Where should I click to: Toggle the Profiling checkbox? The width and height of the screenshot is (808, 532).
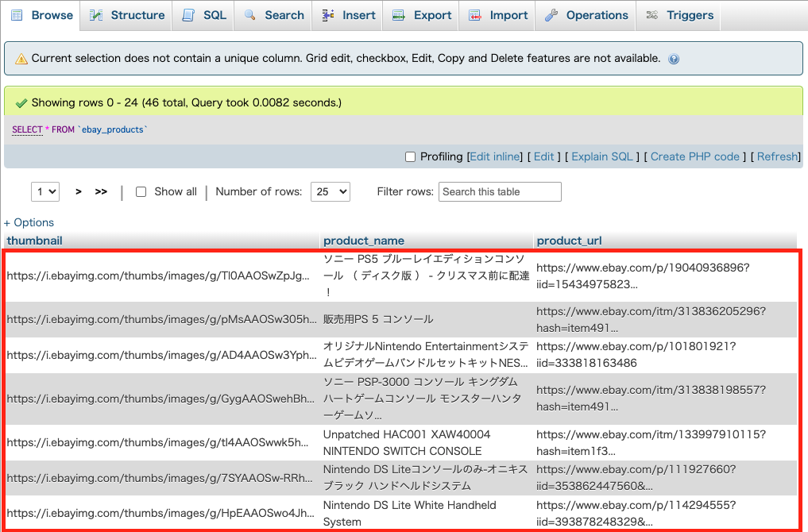pyautogui.click(x=410, y=156)
